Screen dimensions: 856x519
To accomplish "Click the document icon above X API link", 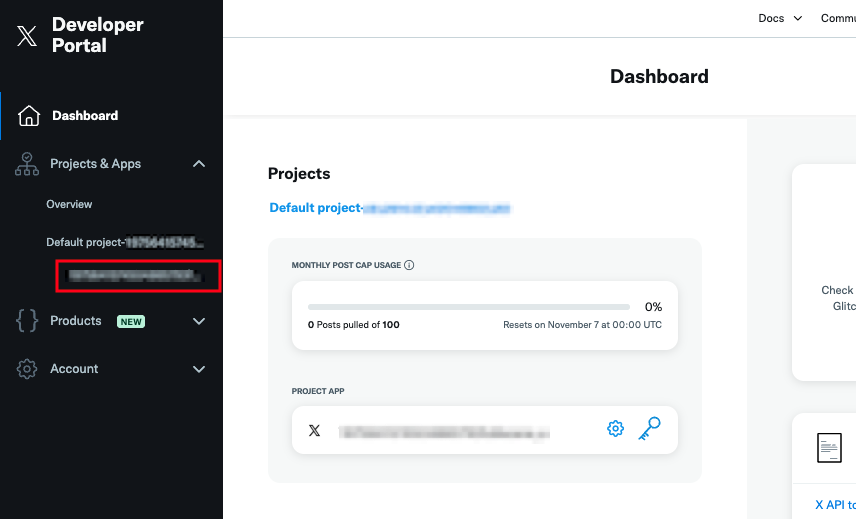I will (x=829, y=447).
